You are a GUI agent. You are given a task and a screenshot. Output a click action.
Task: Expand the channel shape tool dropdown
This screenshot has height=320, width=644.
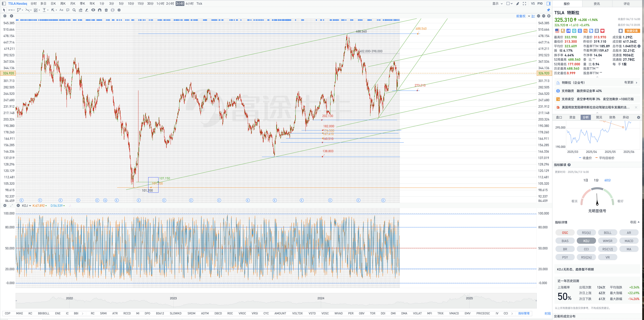[22, 10]
